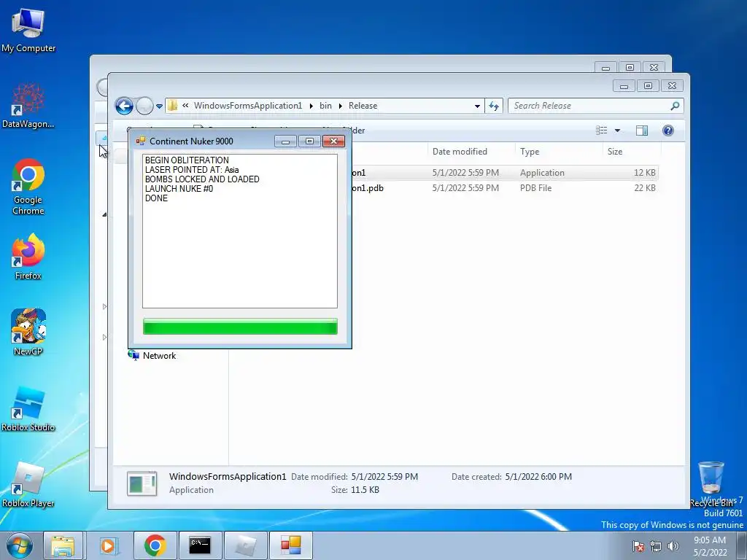Switch to Chrome in the taskbar

pos(155,545)
